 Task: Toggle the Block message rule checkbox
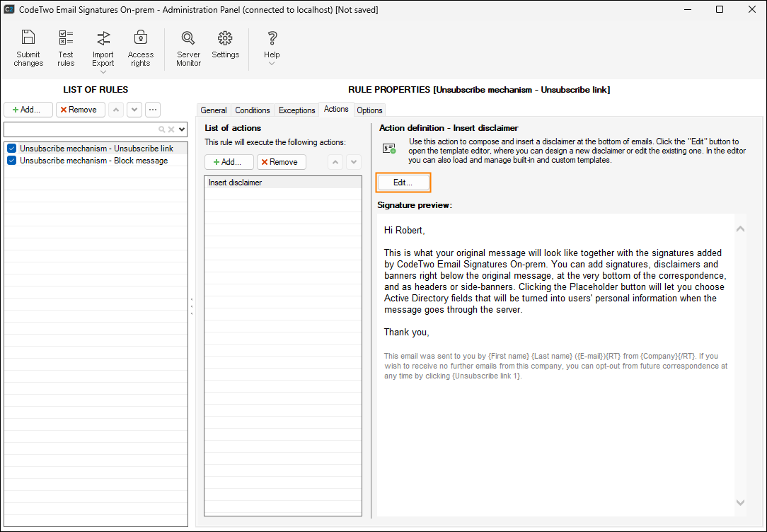[11, 161]
